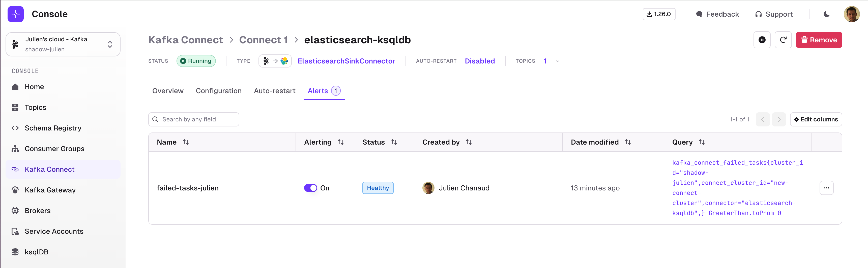
Task: Go to Home in the sidebar
Action: [x=63, y=87]
